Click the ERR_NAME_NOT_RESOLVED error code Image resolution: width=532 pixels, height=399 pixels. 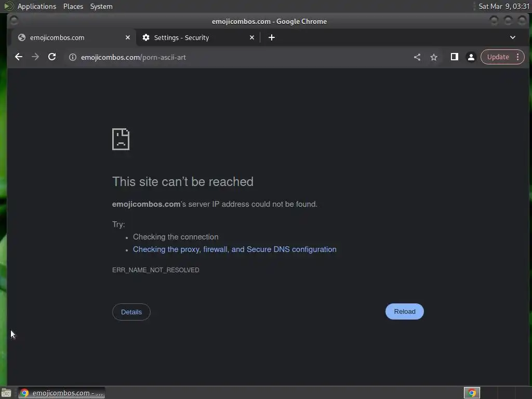coord(156,270)
